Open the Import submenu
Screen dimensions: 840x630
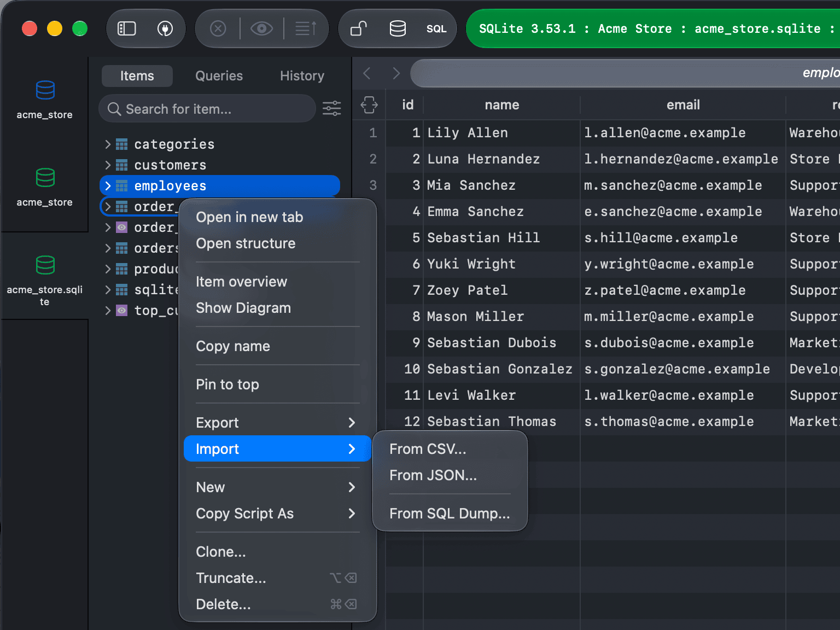(278, 449)
